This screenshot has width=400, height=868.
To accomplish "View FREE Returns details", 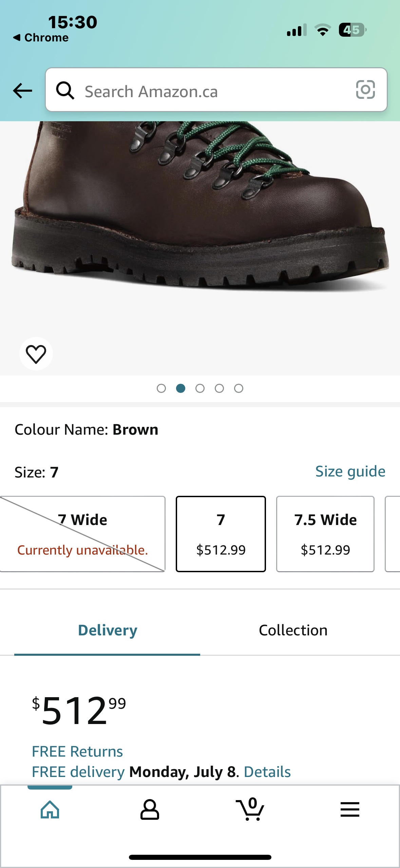I will [x=77, y=752].
